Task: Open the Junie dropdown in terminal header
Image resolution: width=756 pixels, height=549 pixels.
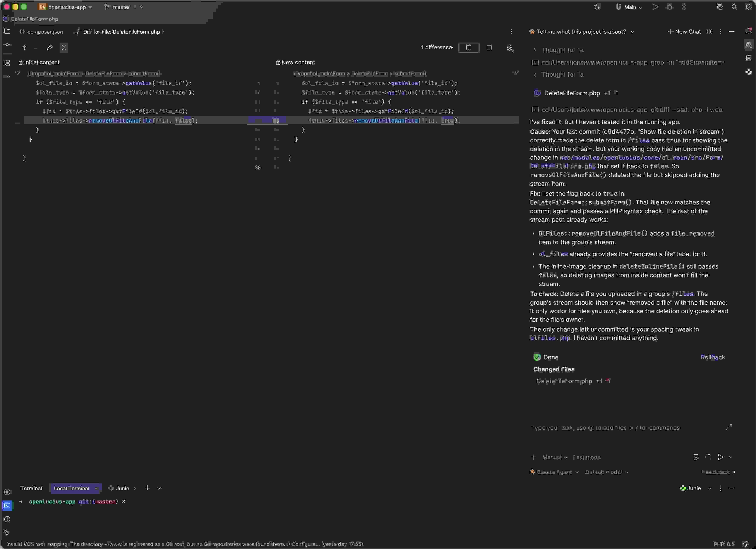Action: [710, 488]
